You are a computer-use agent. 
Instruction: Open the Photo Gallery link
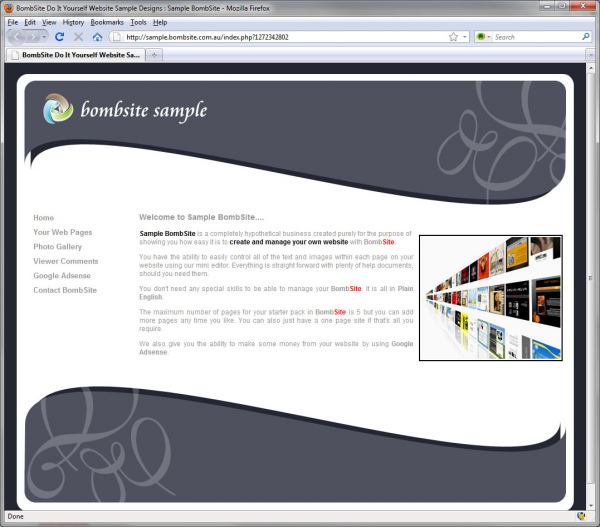57,246
